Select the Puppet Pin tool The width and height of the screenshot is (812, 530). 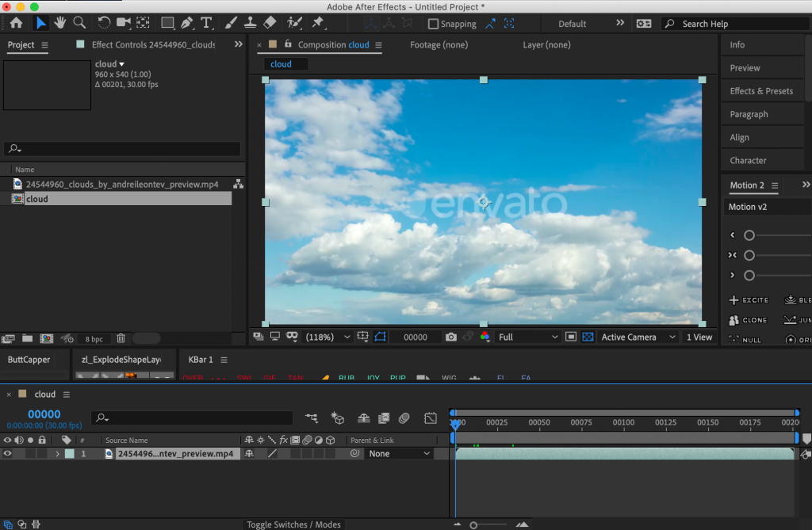[318, 23]
